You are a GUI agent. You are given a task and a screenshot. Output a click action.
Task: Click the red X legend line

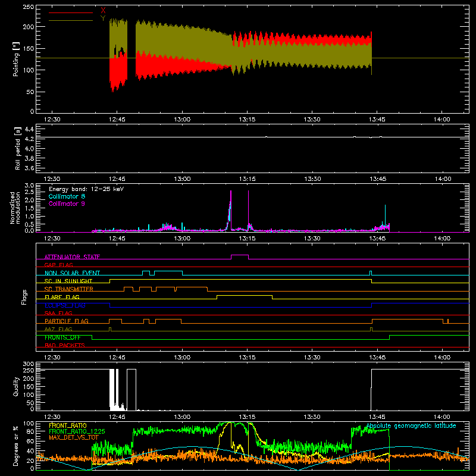[x=71, y=12]
